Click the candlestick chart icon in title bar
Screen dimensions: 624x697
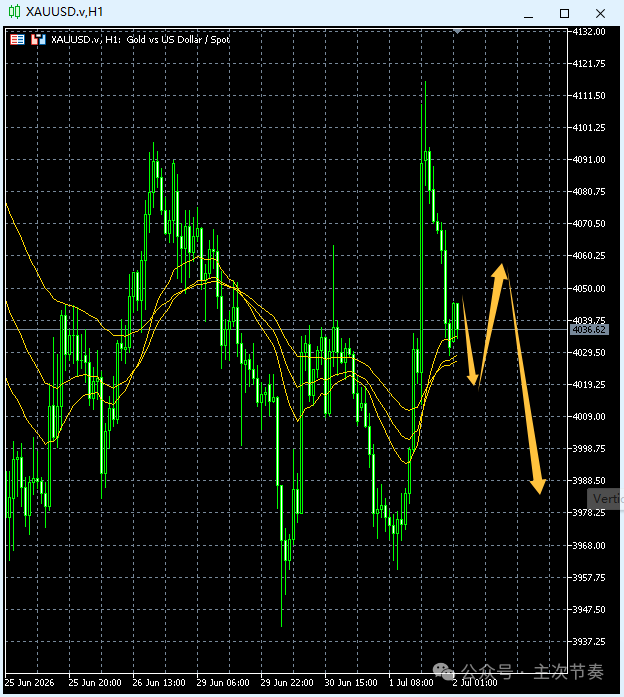click(14, 12)
